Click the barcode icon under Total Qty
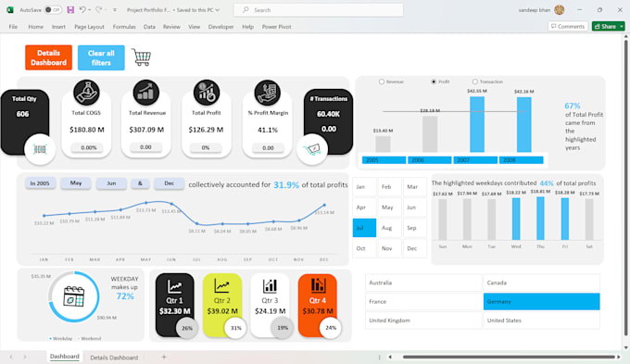This screenshot has height=364, width=630. pyautogui.click(x=40, y=149)
